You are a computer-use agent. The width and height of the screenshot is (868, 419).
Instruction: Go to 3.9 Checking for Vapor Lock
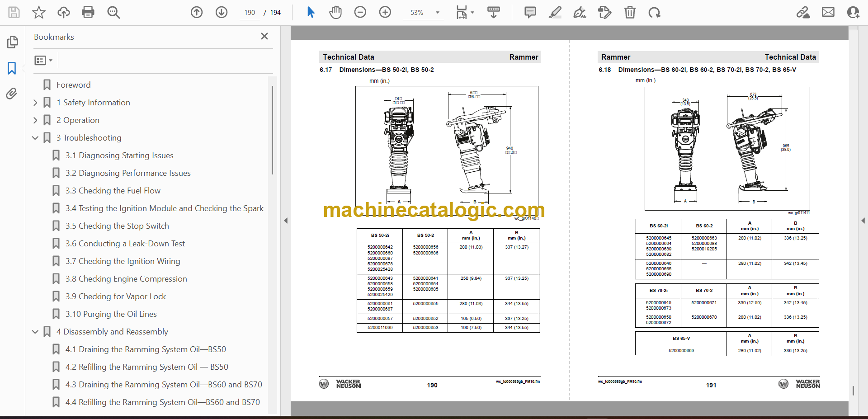(x=116, y=297)
